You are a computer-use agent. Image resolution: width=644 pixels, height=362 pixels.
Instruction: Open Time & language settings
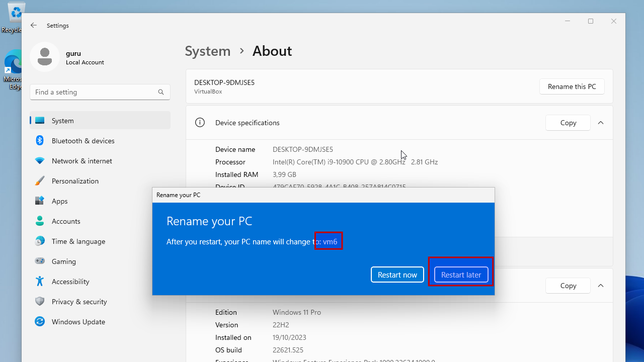coord(100,241)
